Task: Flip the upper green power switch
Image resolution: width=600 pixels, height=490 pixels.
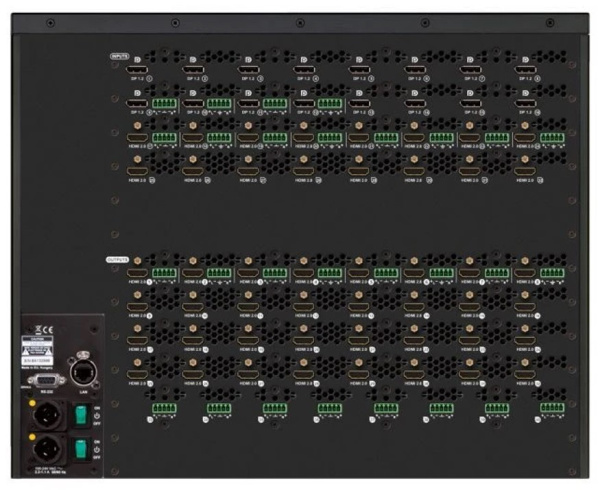Action: pyautogui.click(x=81, y=415)
